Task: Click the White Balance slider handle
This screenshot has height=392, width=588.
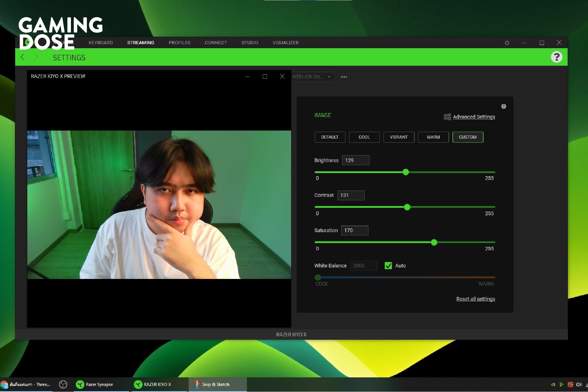Action: (318, 277)
